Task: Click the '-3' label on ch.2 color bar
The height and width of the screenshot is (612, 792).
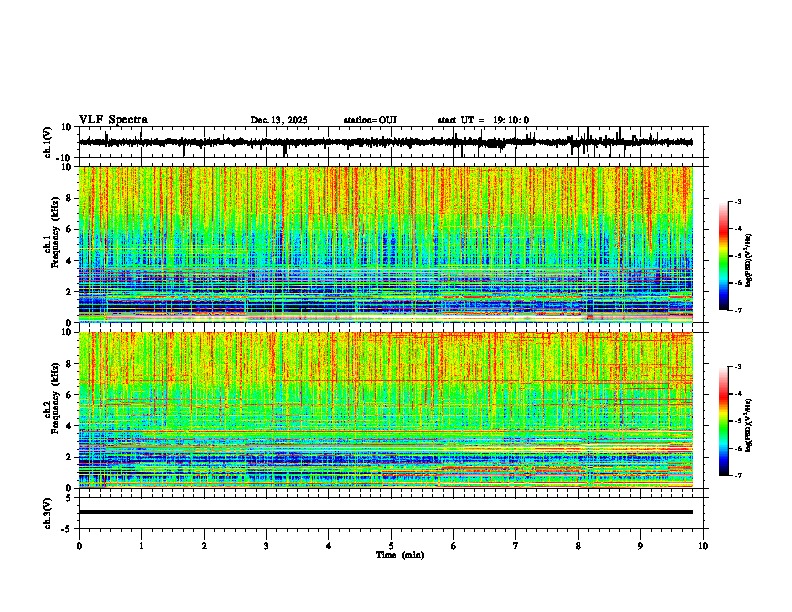Action: pos(738,367)
